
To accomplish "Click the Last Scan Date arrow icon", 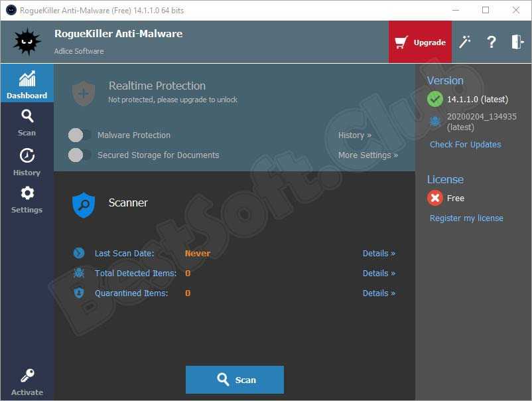I will (x=79, y=253).
